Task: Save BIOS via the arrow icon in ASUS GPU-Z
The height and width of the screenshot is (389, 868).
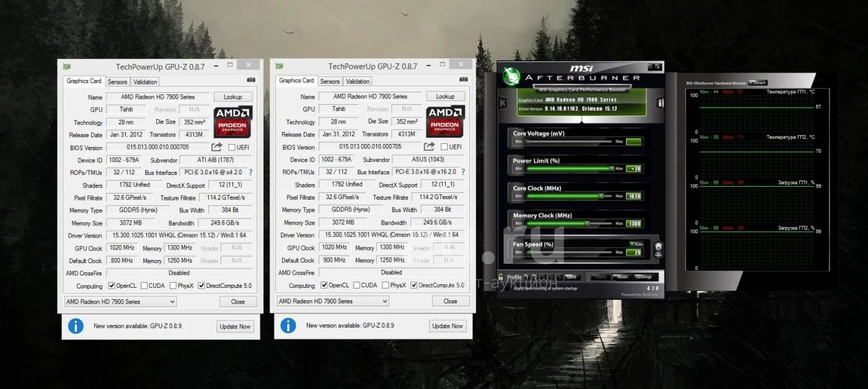Action: click(429, 147)
